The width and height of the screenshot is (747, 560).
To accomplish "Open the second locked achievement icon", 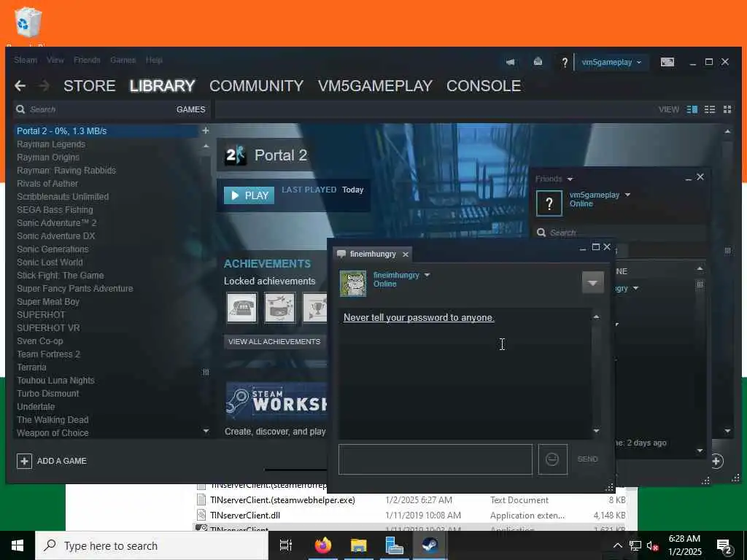I will pyautogui.click(x=279, y=308).
